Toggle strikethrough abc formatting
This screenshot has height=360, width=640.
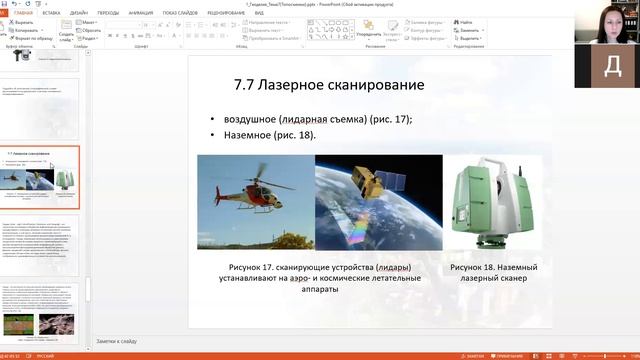pyautogui.click(x=140, y=36)
